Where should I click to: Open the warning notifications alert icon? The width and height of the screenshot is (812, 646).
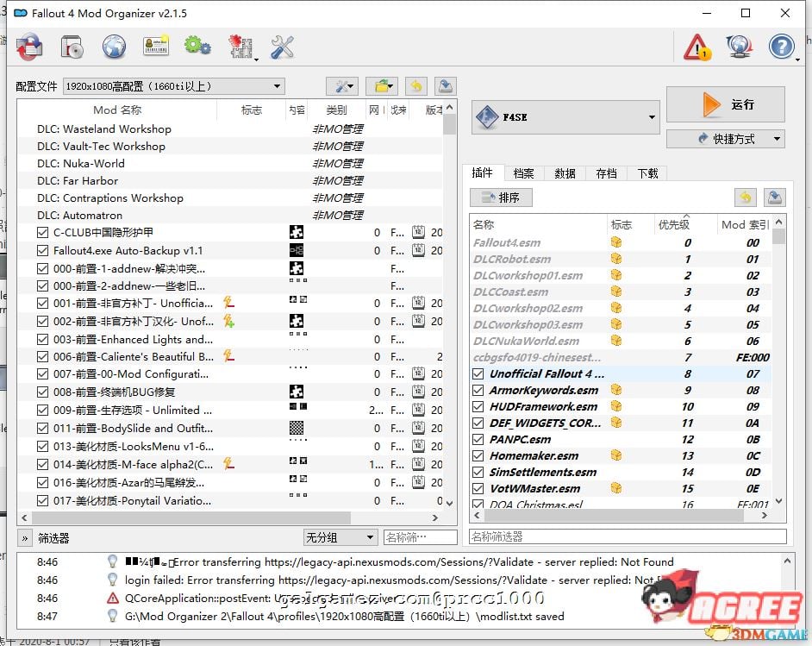pos(697,47)
